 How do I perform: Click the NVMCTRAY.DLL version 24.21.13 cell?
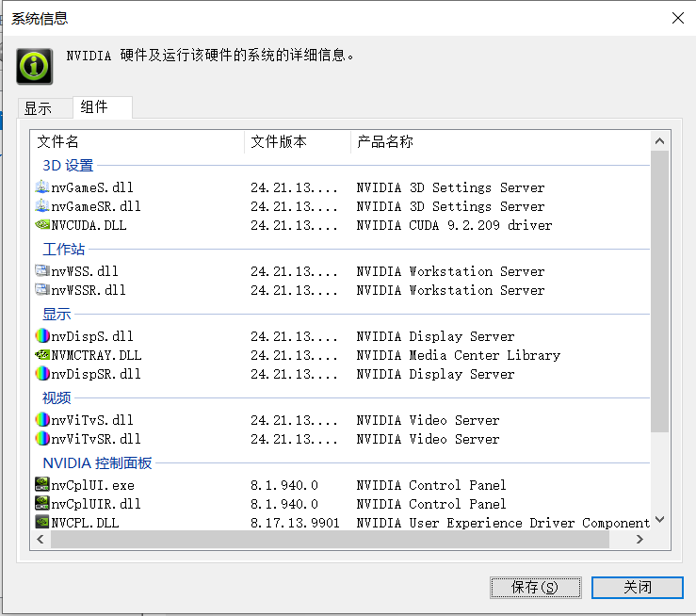294,355
